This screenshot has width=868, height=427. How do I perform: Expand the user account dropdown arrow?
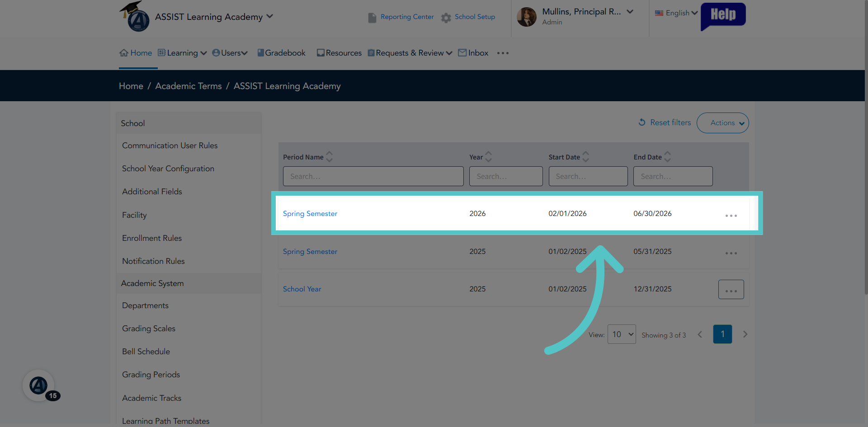[x=630, y=12]
